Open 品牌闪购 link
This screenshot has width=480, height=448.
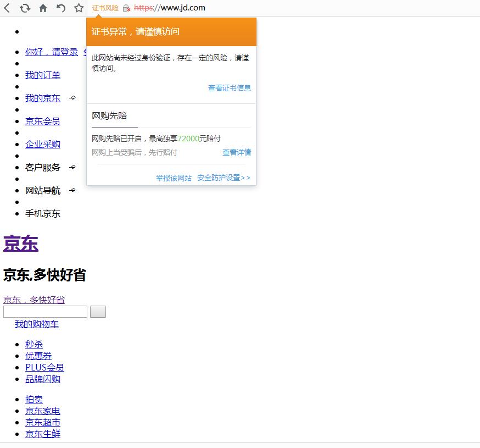click(x=43, y=379)
